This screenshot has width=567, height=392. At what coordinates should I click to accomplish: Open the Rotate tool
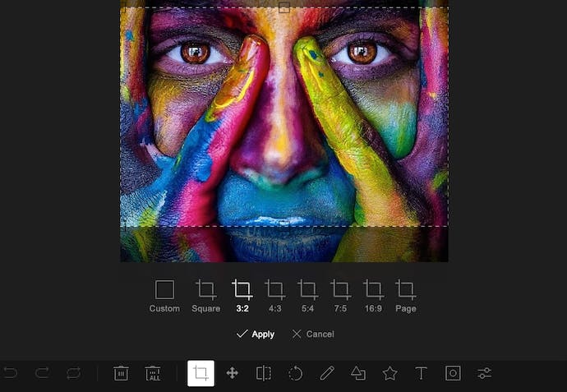point(295,373)
